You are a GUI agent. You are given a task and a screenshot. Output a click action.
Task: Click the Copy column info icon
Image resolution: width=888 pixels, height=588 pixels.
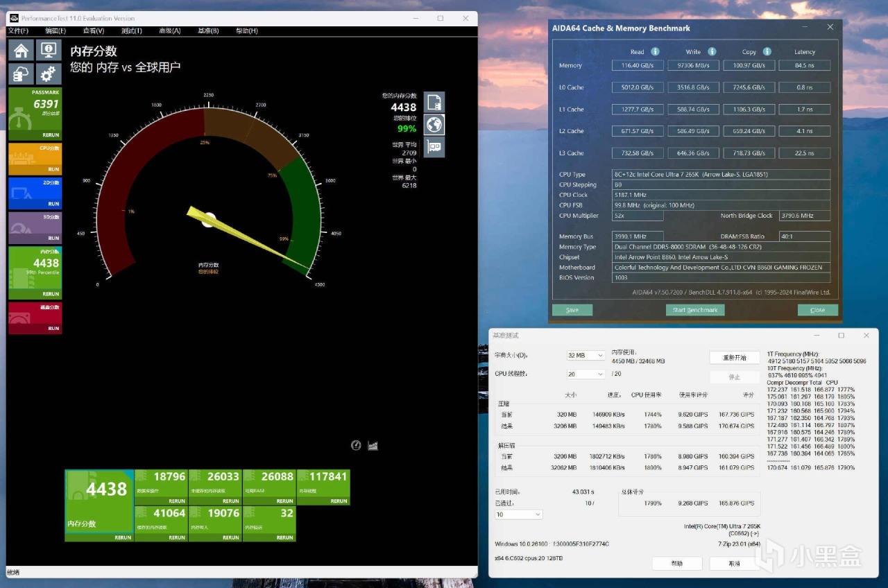coord(767,51)
